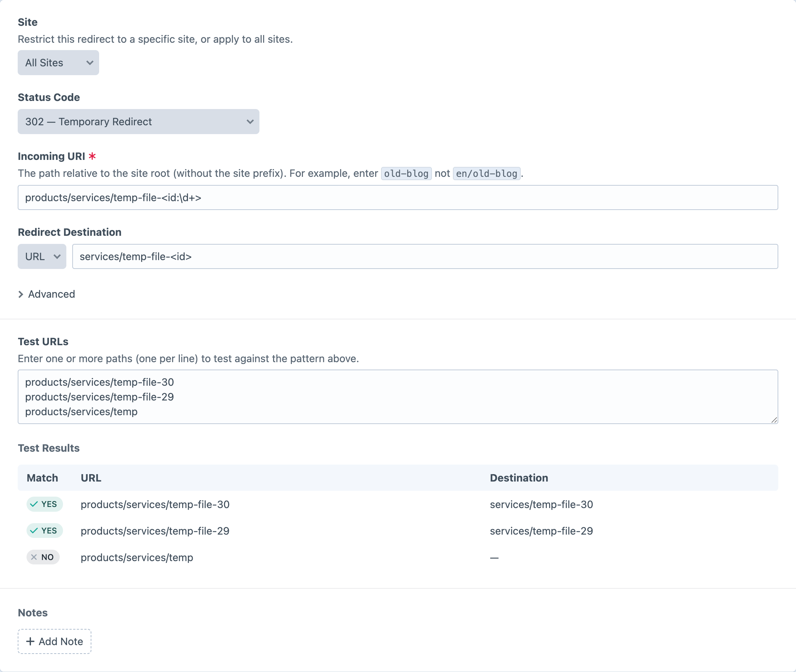Click the Site field label
This screenshot has width=796, height=672.
coord(28,22)
